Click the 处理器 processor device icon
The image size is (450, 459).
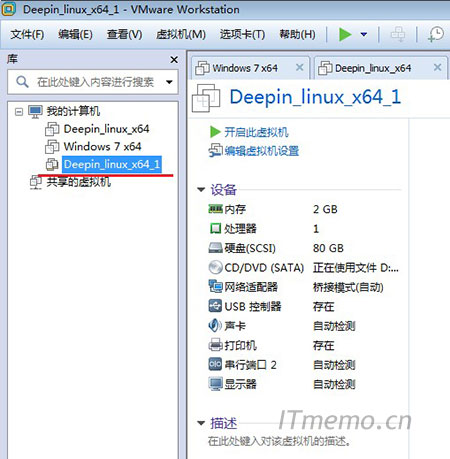click(215, 228)
